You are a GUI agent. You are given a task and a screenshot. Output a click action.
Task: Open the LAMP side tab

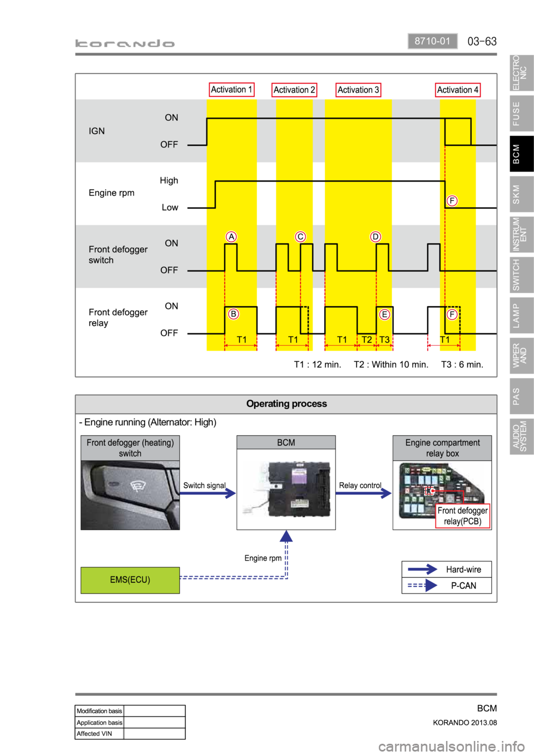coord(521,315)
